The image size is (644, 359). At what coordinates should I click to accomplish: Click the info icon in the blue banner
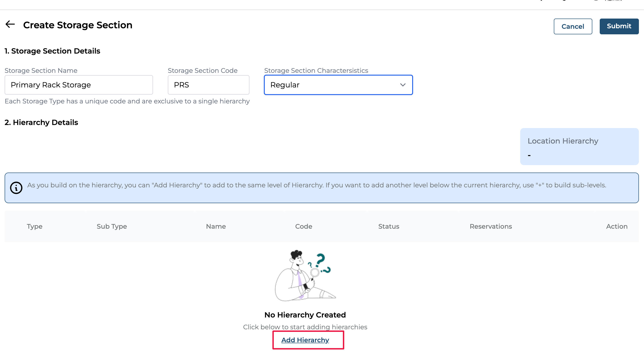point(16,188)
